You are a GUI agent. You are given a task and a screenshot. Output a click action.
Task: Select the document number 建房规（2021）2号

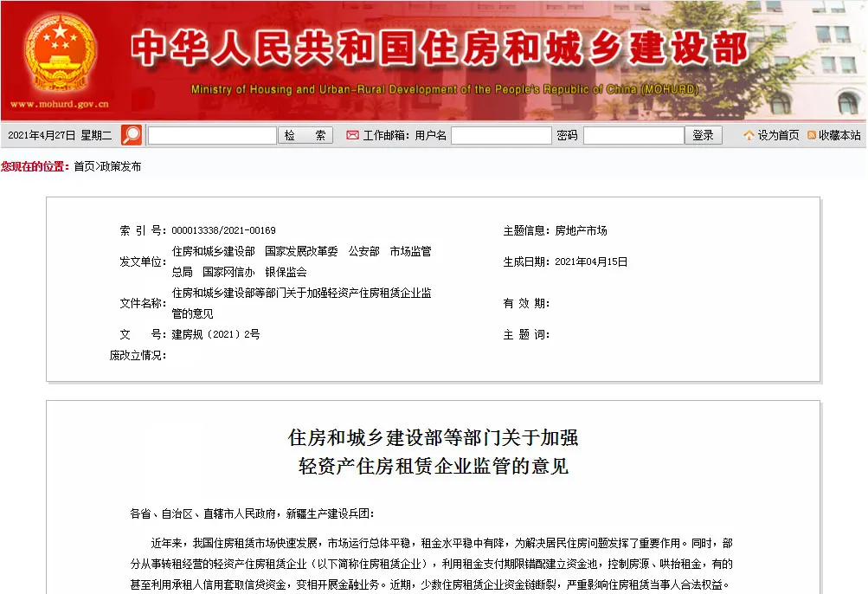click(x=215, y=334)
